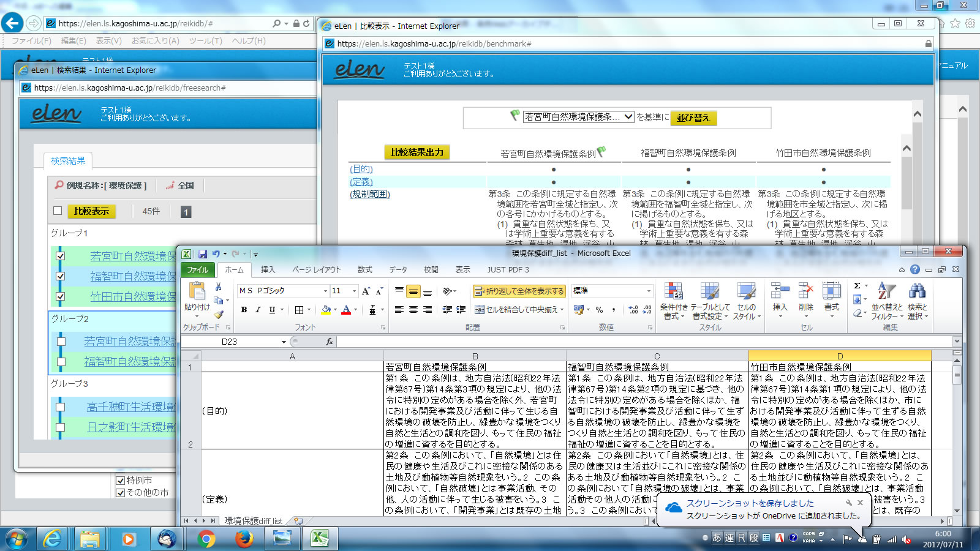Click the Decrease indent icon
The image size is (980, 551).
447,310
